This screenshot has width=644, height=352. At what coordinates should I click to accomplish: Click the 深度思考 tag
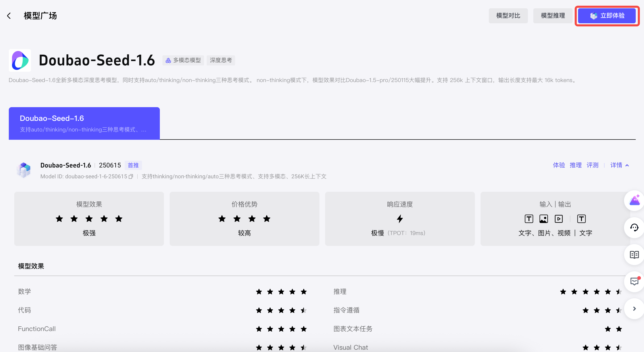point(221,60)
